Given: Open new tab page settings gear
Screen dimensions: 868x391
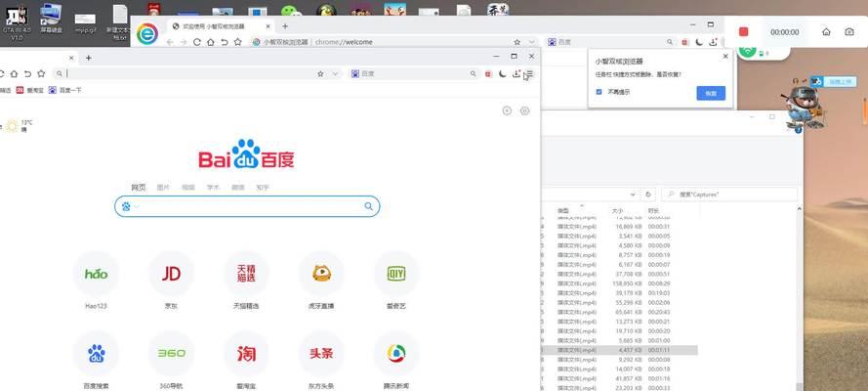Looking at the screenshot, I should pos(524,110).
